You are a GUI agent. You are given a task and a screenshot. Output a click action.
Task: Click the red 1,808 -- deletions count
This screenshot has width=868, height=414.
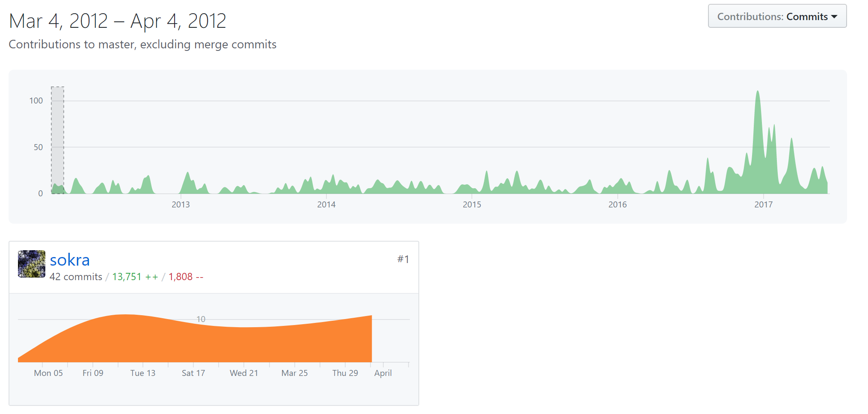(x=186, y=277)
